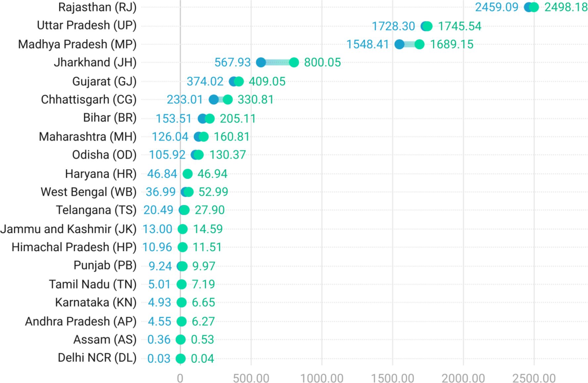This screenshot has height=383, width=588.
Task: Click the green dot for Tamil Nadu
Action: (x=181, y=284)
